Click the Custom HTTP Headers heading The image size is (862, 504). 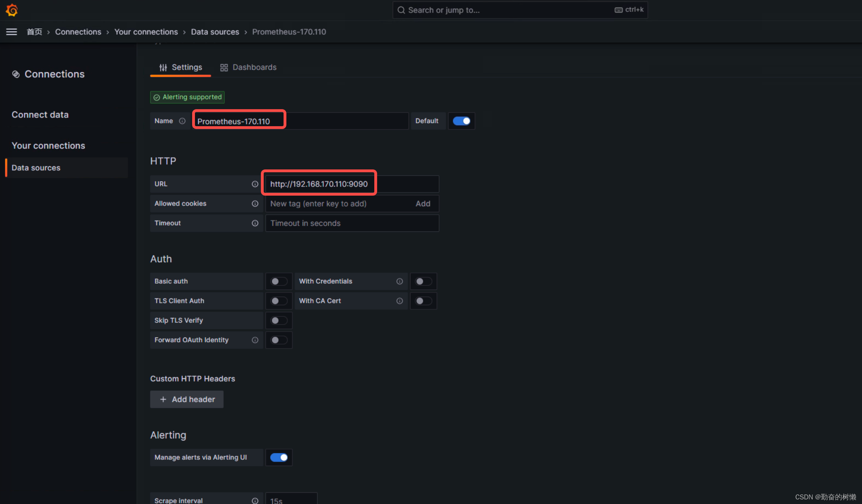pyautogui.click(x=193, y=379)
